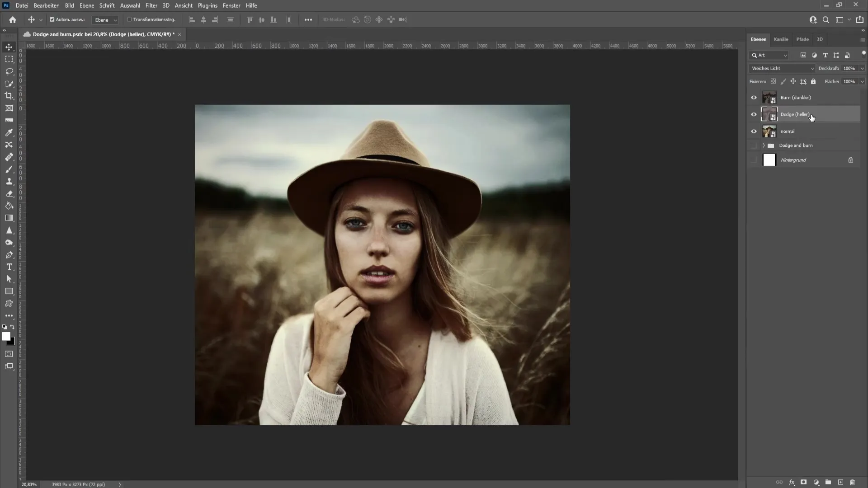Select the Eyedropper tool
The height and width of the screenshot is (488, 868).
pyautogui.click(x=9, y=132)
